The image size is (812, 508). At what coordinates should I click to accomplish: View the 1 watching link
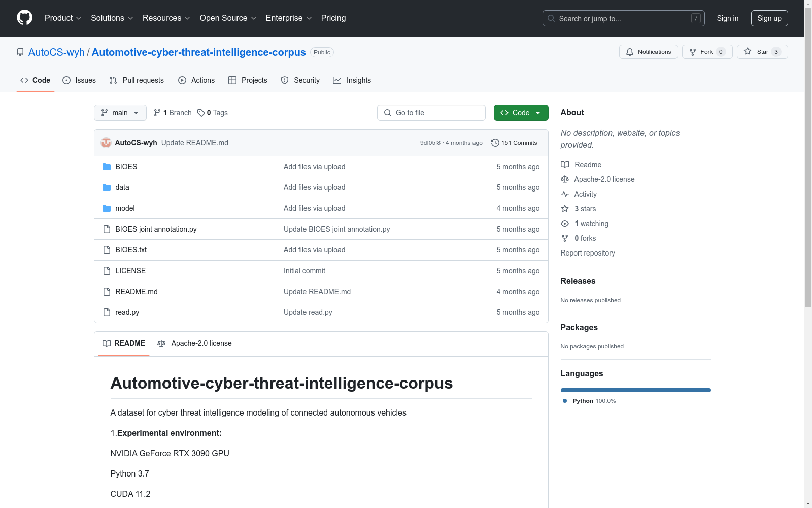(585, 224)
